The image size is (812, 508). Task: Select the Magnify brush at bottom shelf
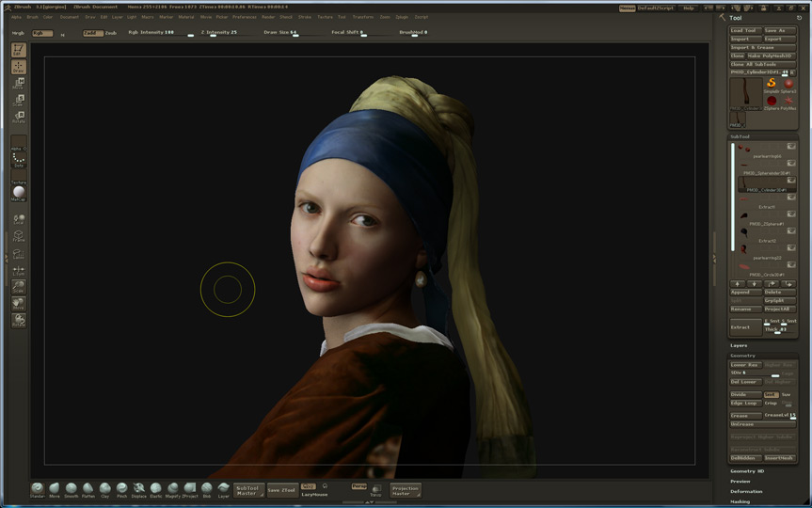point(173,489)
